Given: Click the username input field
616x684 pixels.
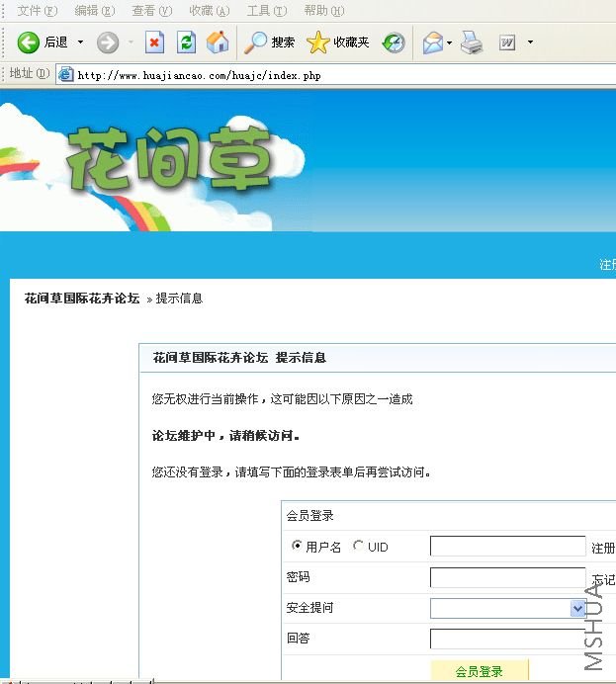Looking at the screenshot, I should (x=508, y=547).
